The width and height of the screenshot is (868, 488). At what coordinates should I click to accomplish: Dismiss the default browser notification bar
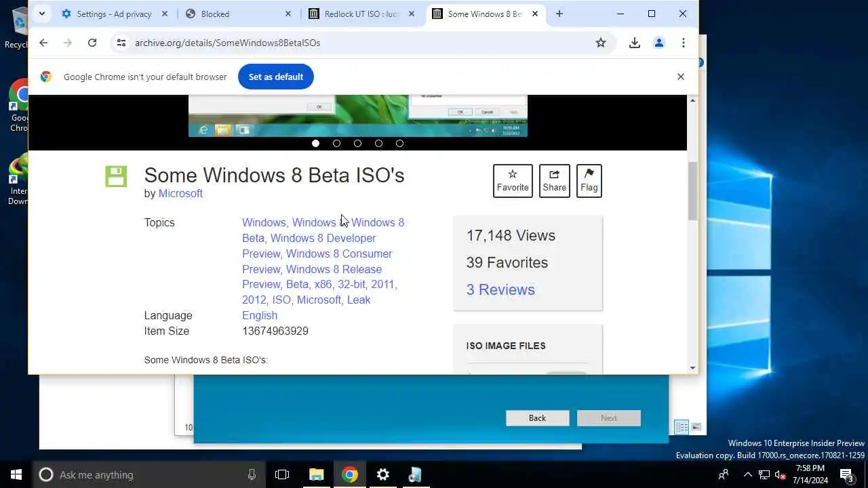click(x=681, y=77)
